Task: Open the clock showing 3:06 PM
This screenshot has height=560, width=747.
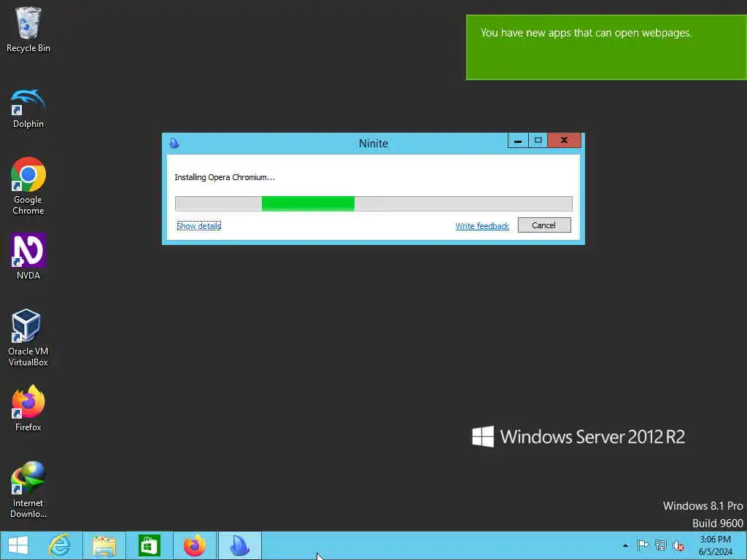Action: tap(715, 545)
